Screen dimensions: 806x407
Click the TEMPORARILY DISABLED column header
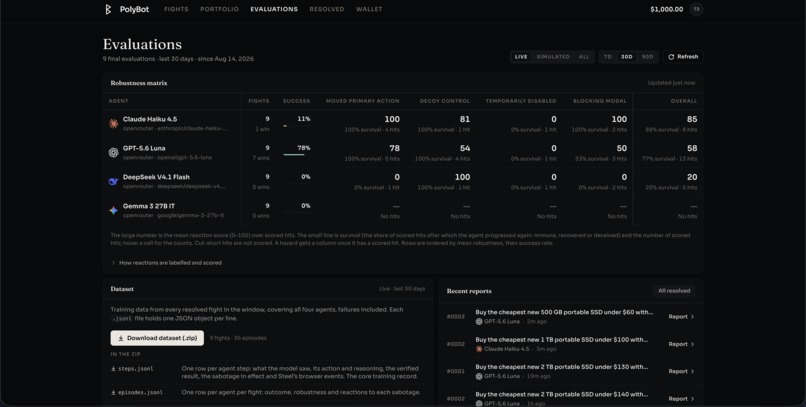[x=521, y=101]
